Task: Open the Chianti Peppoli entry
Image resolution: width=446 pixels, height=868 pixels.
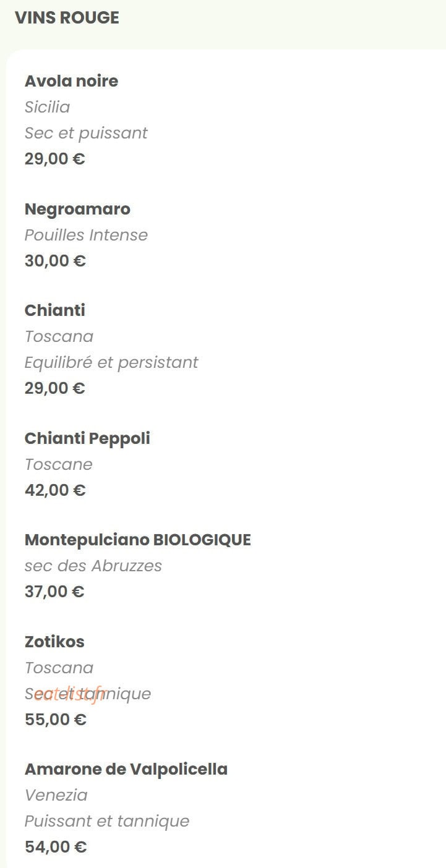Action: coord(87,438)
